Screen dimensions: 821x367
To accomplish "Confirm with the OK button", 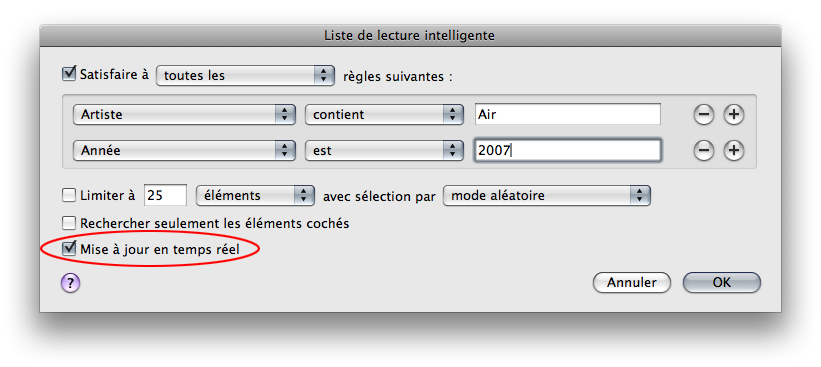I will [722, 283].
